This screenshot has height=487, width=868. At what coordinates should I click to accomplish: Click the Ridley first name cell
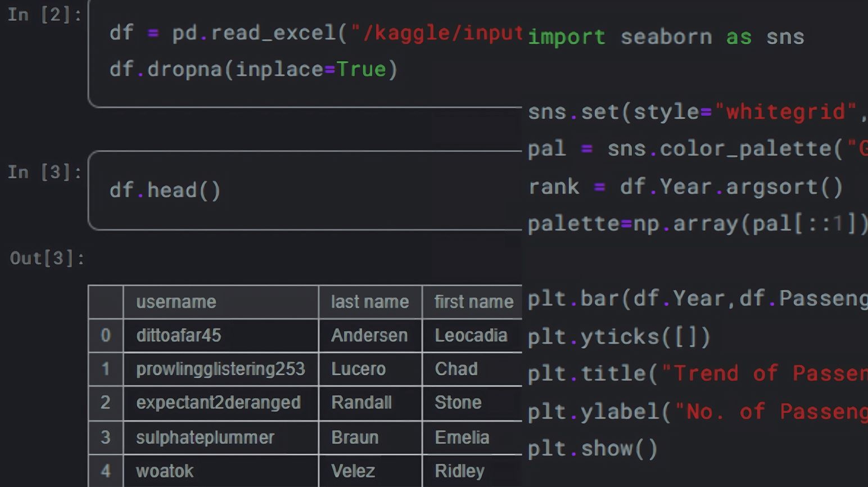click(x=472, y=471)
